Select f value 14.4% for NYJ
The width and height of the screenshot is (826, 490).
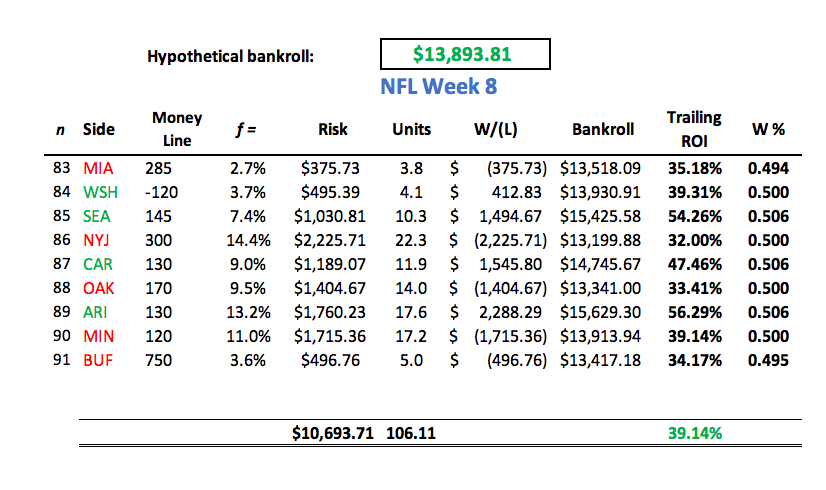[248, 240]
